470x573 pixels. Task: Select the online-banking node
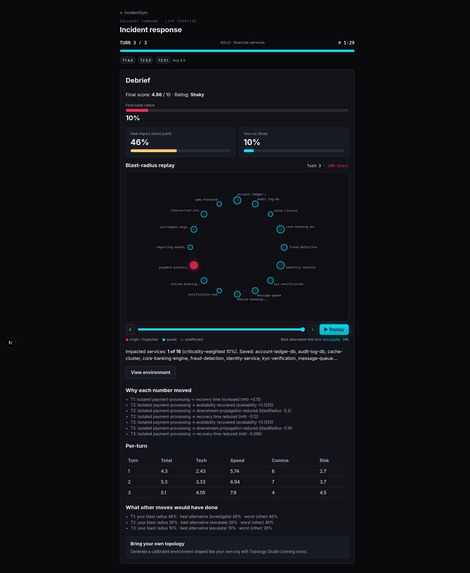pos(204,281)
